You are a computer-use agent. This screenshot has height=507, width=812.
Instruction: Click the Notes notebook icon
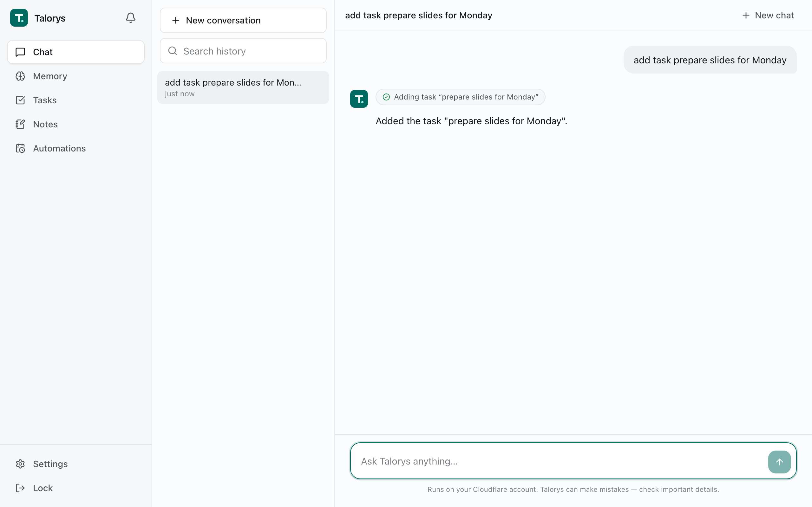[x=21, y=125]
